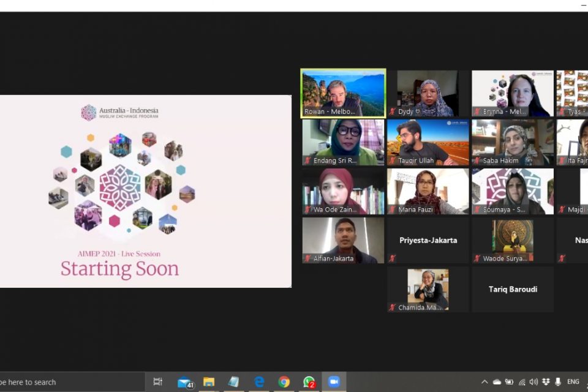The image size is (588, 392).
Task: Open File Explorer from the taskbar
Action: pyautogui.click(x=209, y=382)
